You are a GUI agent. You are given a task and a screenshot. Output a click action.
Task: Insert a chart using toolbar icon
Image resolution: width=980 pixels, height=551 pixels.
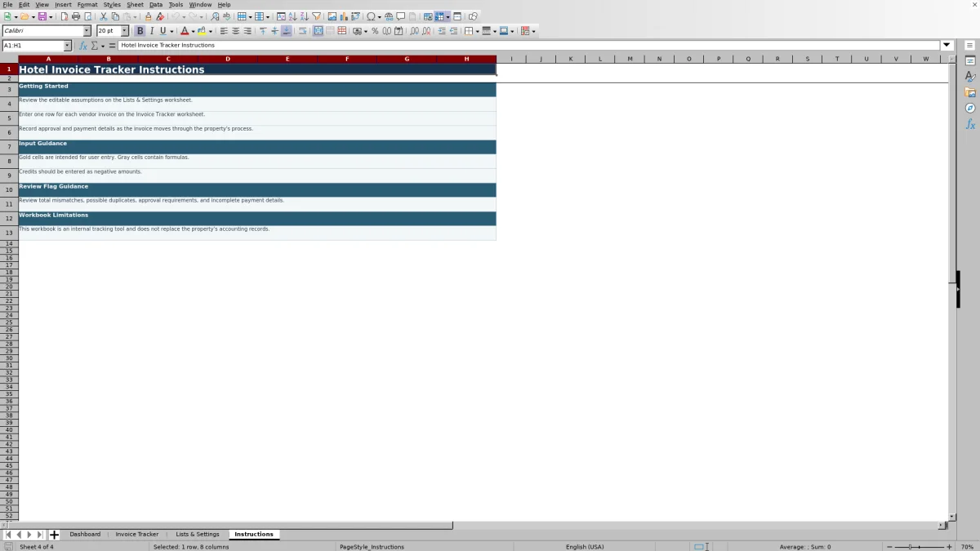(343, 16)
